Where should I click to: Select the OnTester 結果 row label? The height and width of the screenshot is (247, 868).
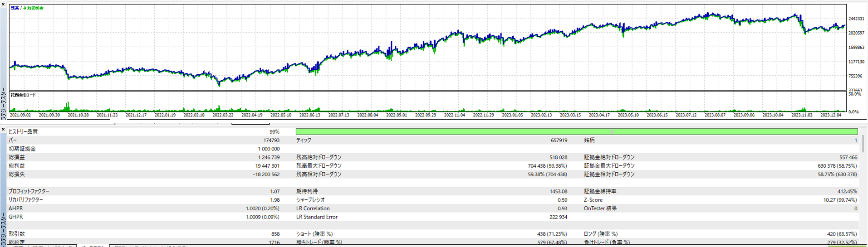click(600, 208)
